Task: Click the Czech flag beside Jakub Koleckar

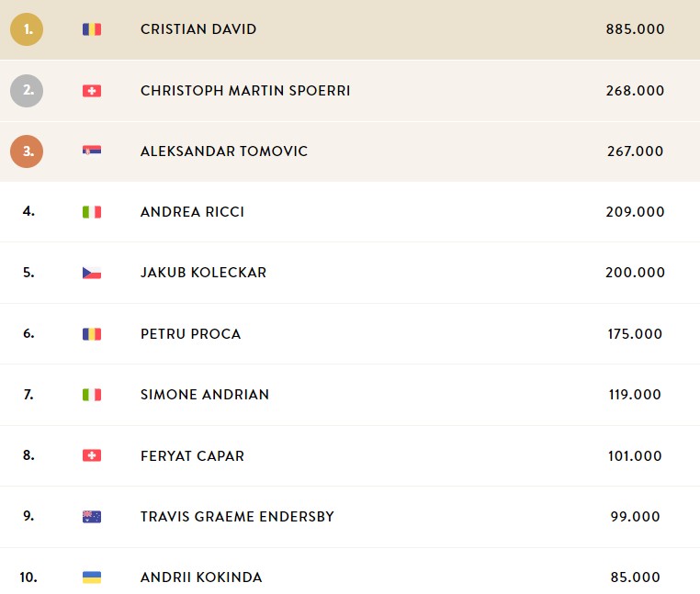Action: (x=92, y=273)
